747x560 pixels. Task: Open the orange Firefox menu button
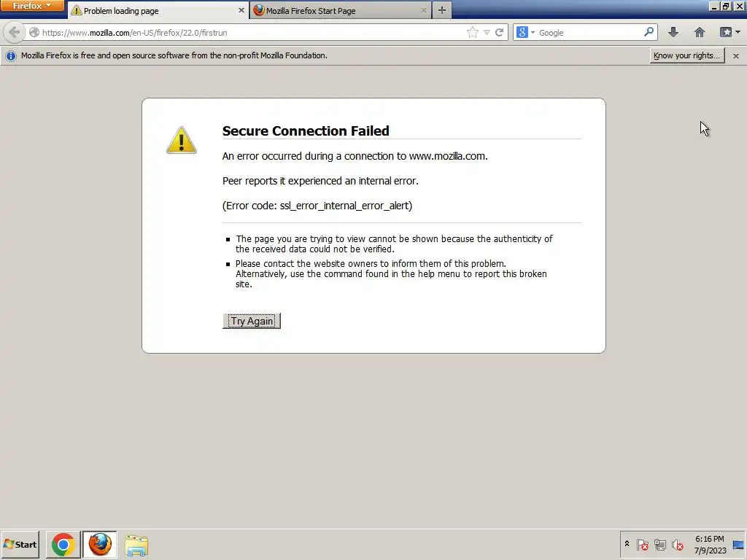[x=32, y=6]
